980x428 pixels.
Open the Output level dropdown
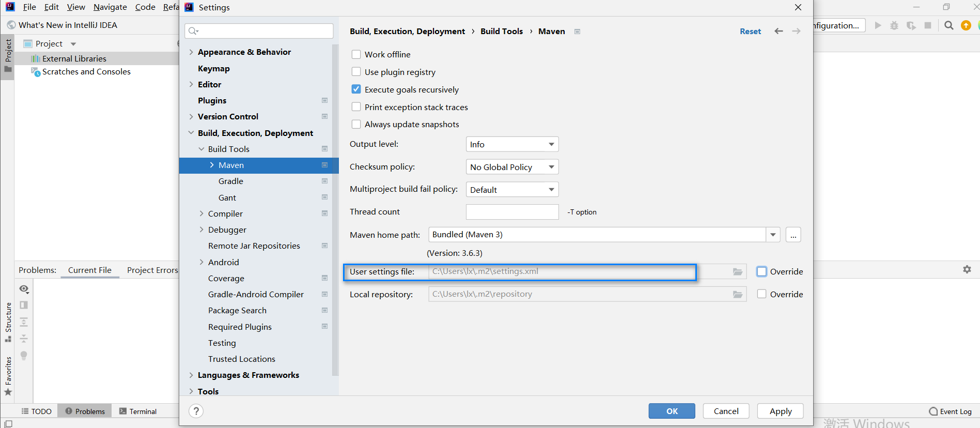[x=512, y=144]
